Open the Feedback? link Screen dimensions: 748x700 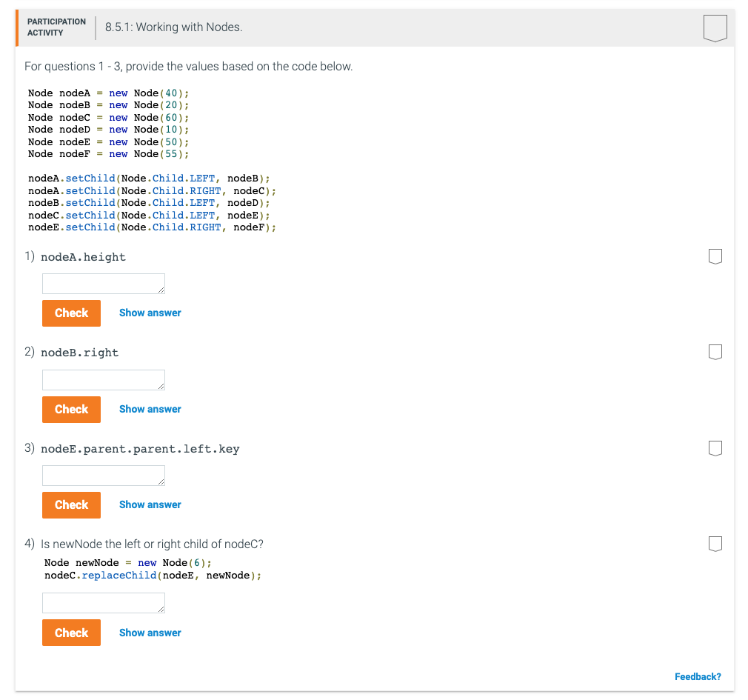click(x=697, y=676)
